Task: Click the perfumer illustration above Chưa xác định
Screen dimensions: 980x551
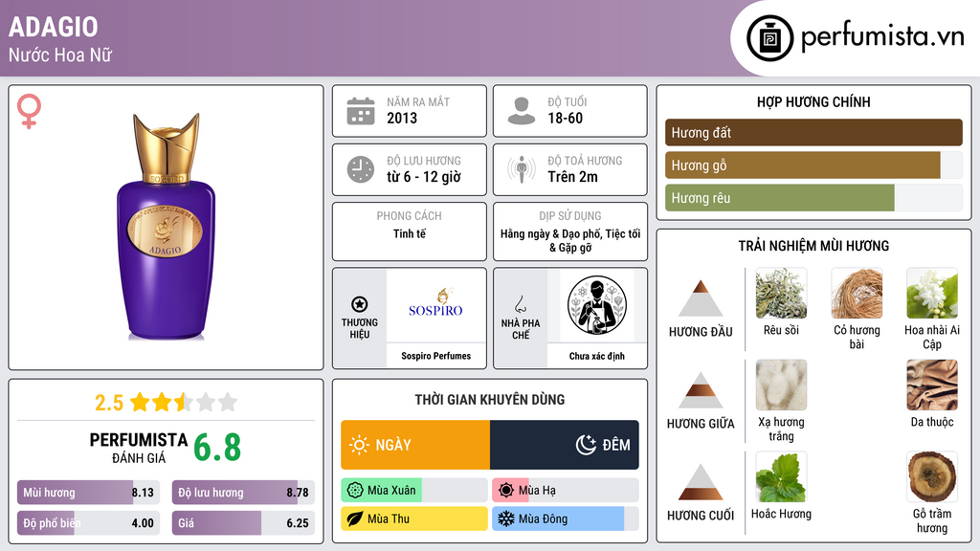Action: click(x=597, y=305)
